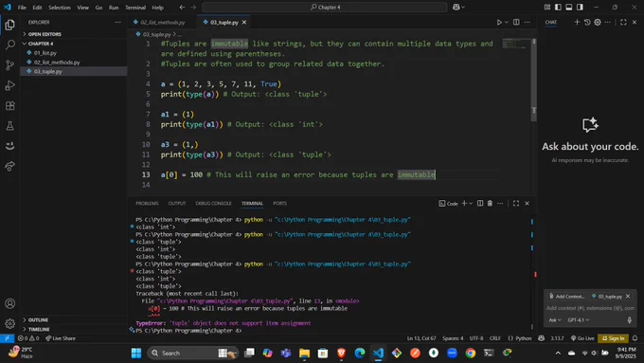
Task: Close the 03_tuple.py editor tab
Action: 244,22
